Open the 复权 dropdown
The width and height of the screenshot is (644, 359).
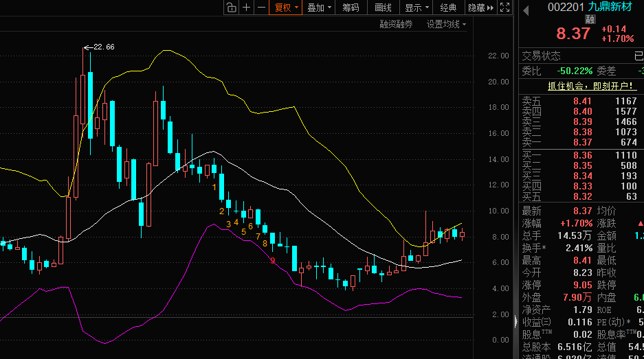286,8
